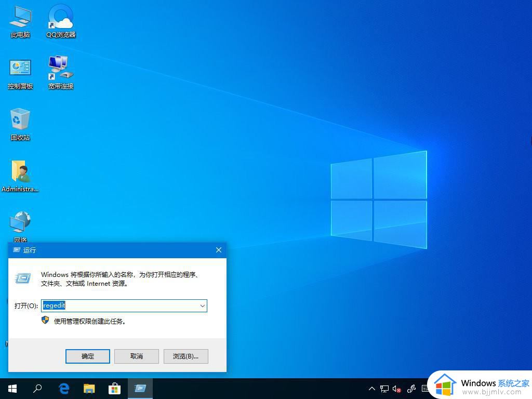Screen dimensions: 532x399
Task: Click the Open text field with regedit
Action: [124, 305]
